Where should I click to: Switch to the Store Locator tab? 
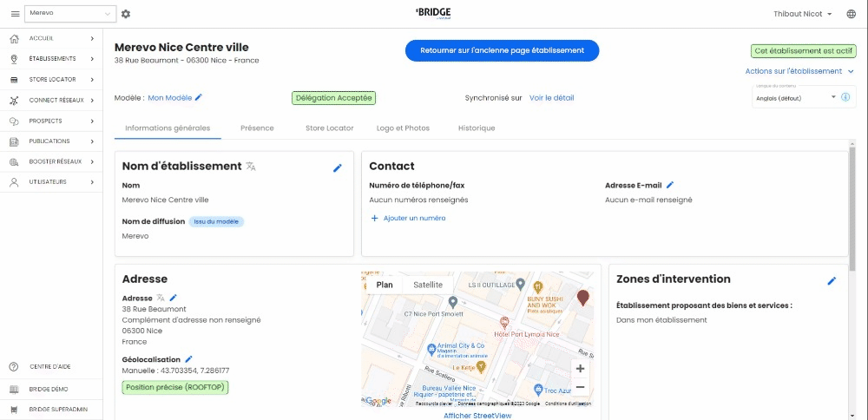point(329,128)
